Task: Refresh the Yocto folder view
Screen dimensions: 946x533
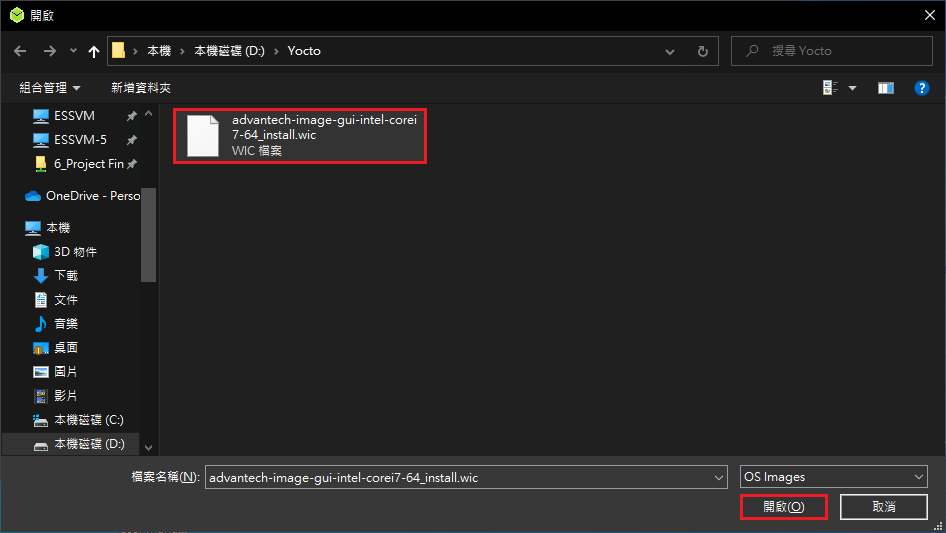Action: pos(703,51)
